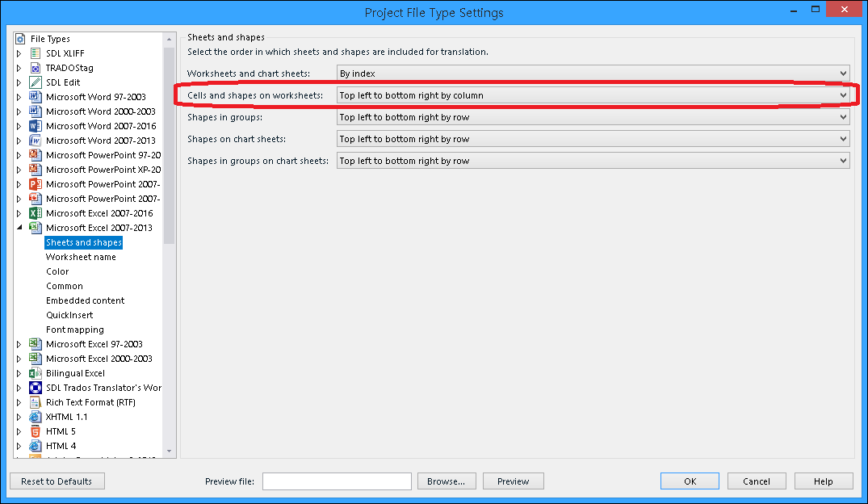Image resolution: width=868 pixels, height=504 pixels.
Task: Click the Browse... button
Action: point(446,481)
